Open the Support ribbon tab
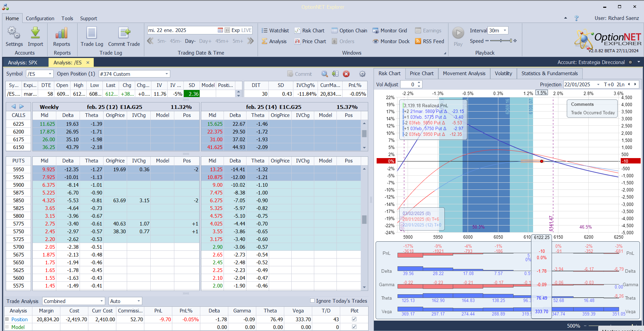644x331 pixels. [x=88, y=19]
